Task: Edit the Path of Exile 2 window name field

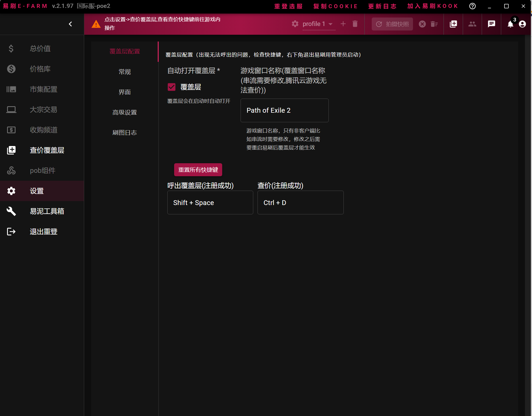Action: click(284, 110)
